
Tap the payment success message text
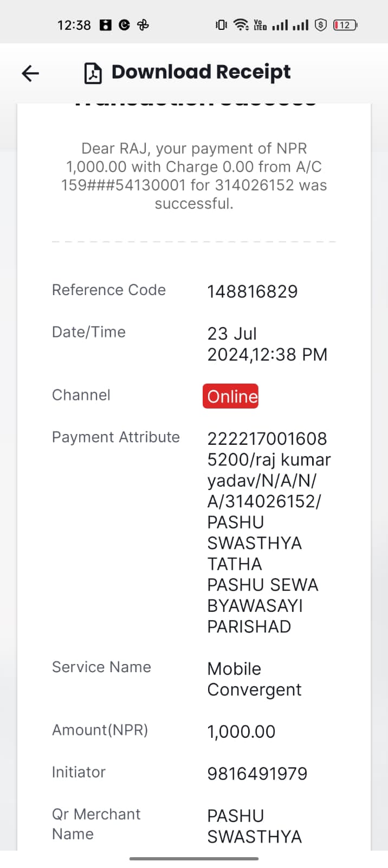(x=194, y=176)
